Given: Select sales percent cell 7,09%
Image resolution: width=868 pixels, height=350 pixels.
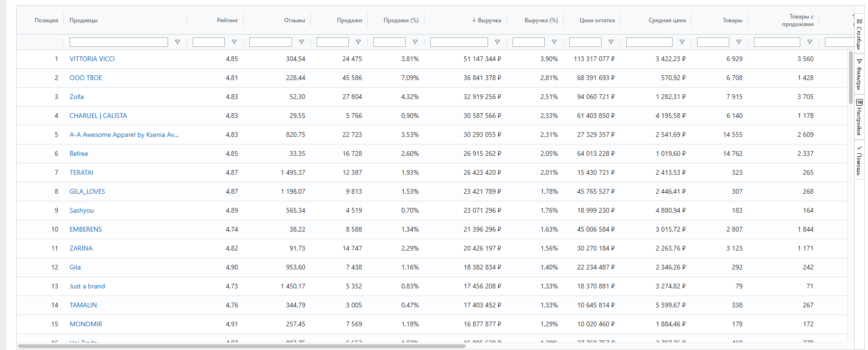Looking at the screenshot, I should 410,78.
